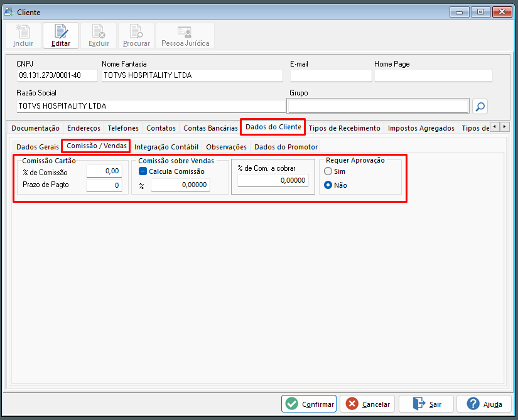Viewport: 518px width, 420px height.
Task: Open the Tipos de Recebimento tab
Action: [x=344, y=128]
